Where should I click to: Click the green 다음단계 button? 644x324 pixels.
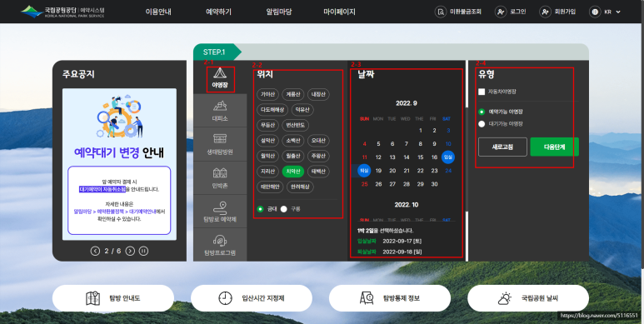[x=555, y=147]
